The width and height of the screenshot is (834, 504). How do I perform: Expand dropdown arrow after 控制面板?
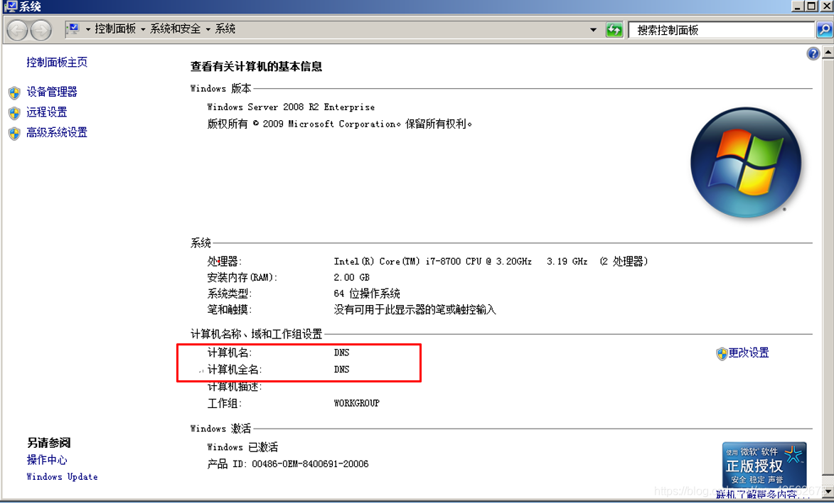(143, 29)
